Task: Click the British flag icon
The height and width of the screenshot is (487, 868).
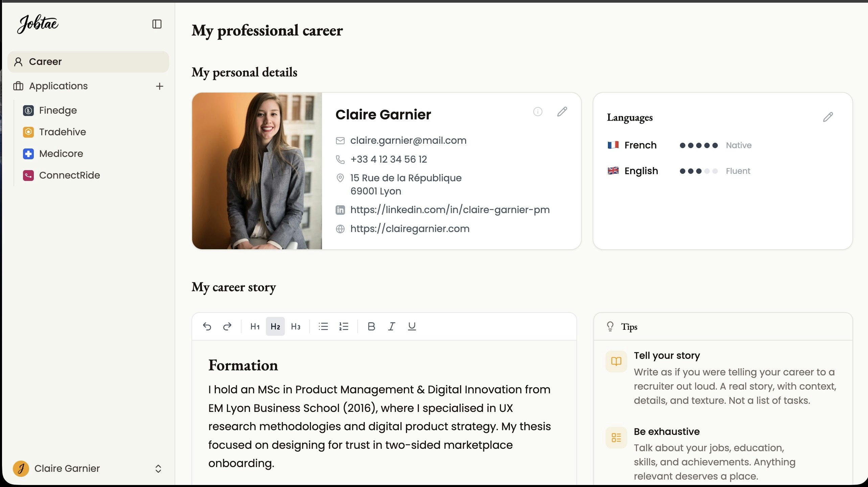Action: [613, 171]
